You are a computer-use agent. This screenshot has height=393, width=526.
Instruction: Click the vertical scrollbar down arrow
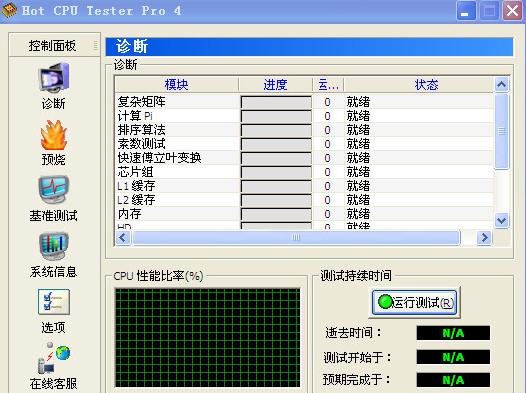[x=502, y=221]
